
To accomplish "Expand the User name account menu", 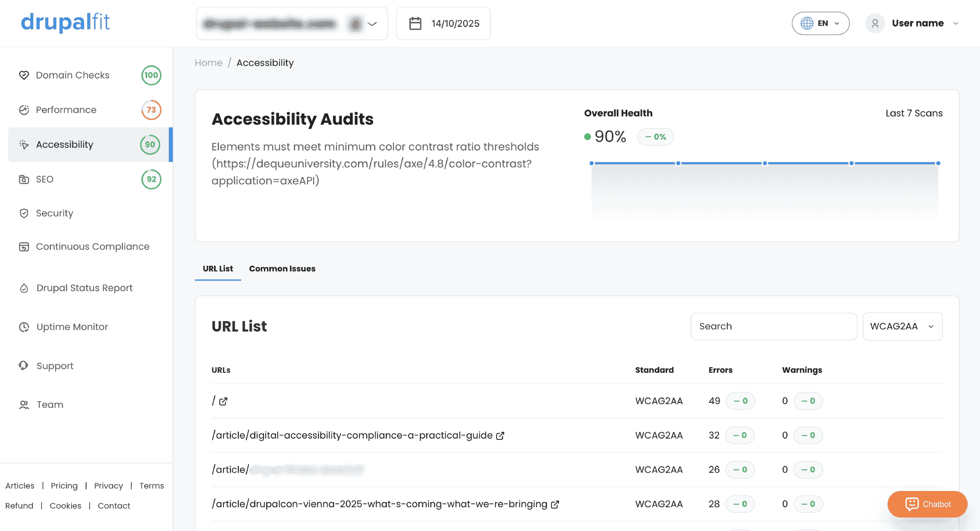I will coord(917,24).
